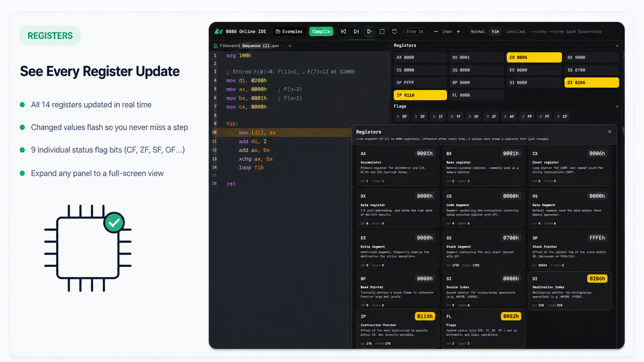Select the BP 0000 register chip
Viewport: 644px width, 362px height.
click(476, 82)
